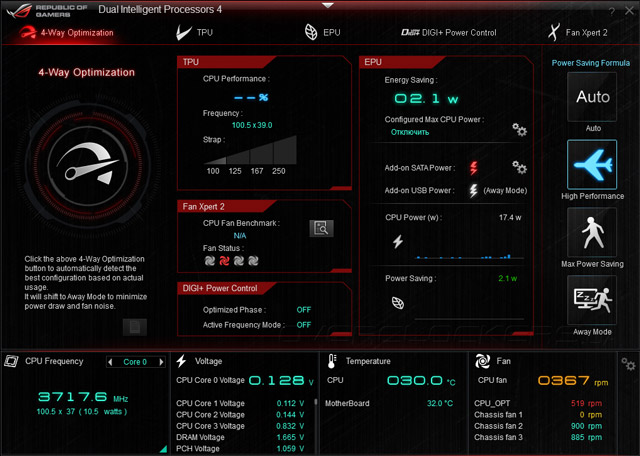640x456 pixels.
Task: Open the Fan Xpert 2 tab
Action: click(578, 32)
